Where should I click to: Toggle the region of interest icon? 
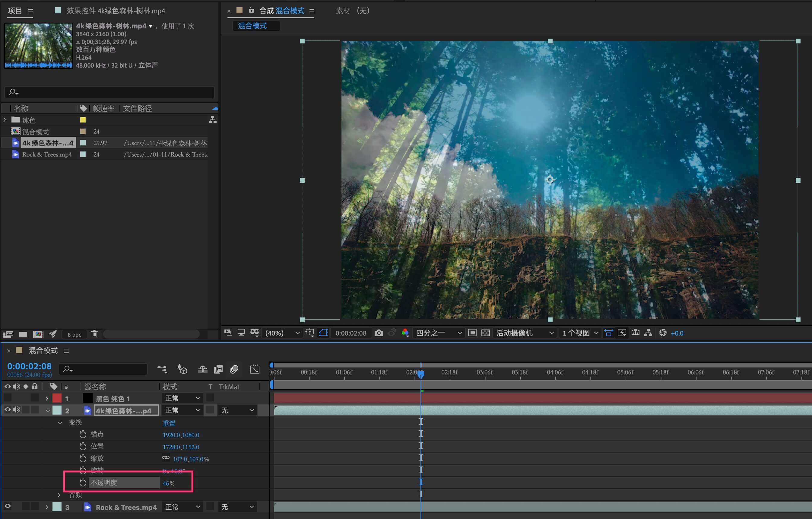pos(472,333)
